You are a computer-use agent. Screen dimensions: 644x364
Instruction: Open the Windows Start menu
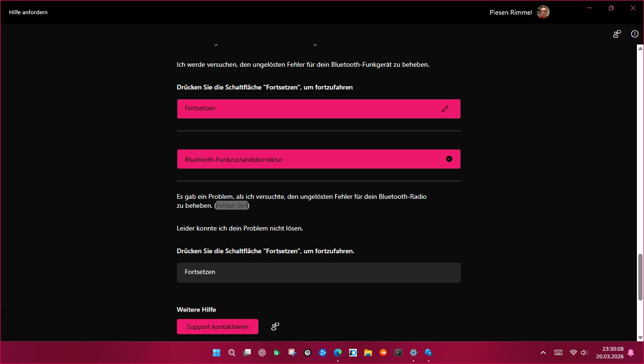click(x=217, y=353)
